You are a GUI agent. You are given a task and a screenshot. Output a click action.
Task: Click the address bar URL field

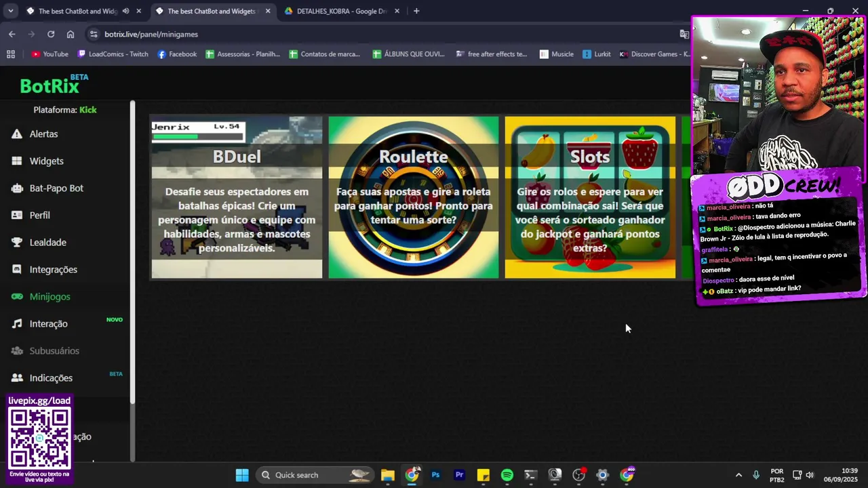(x=387, y=34)
